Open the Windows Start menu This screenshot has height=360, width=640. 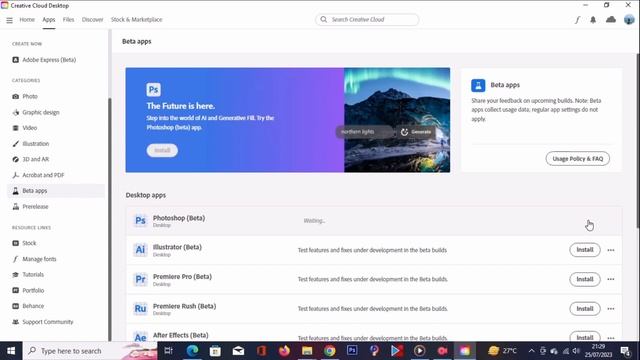pyautogui.click(x=11, y=351)
